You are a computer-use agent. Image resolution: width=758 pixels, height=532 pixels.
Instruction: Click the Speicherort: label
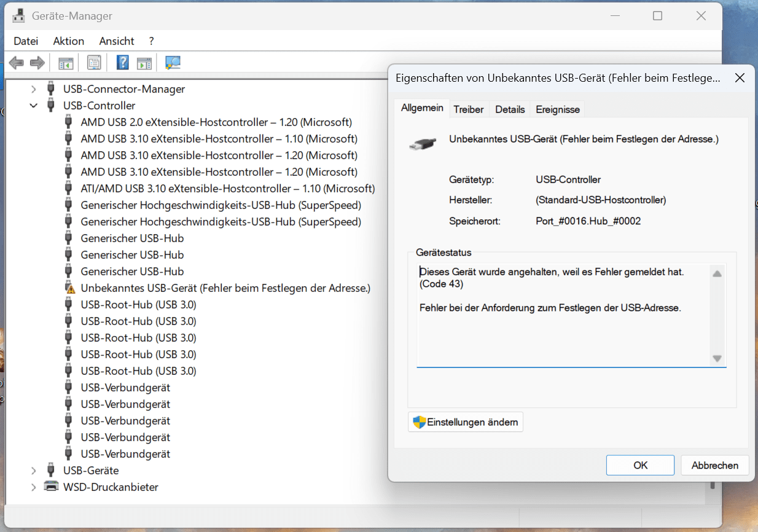(x=475, y=221)
